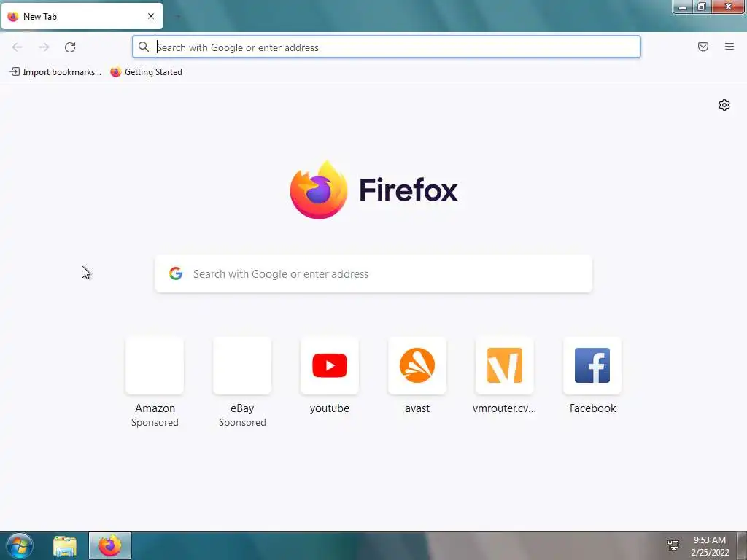
Task: Click the address bar search field
Action: tap(387, 47)
